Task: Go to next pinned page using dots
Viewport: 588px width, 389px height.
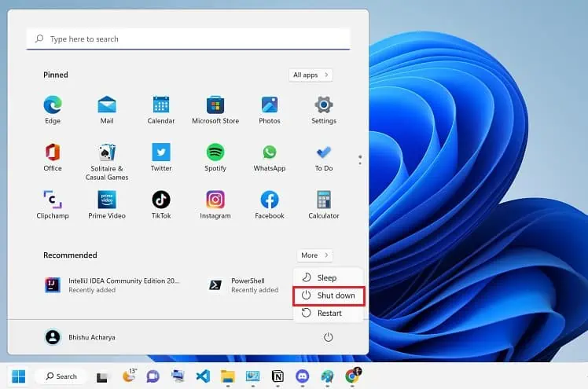Action: [x=360, y=160]
